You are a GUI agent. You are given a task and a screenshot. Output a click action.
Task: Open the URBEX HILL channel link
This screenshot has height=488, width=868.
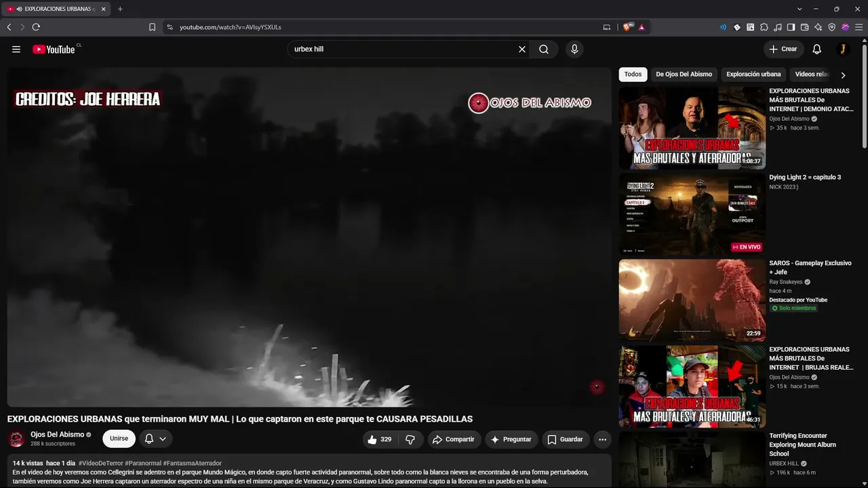point(783,464)
